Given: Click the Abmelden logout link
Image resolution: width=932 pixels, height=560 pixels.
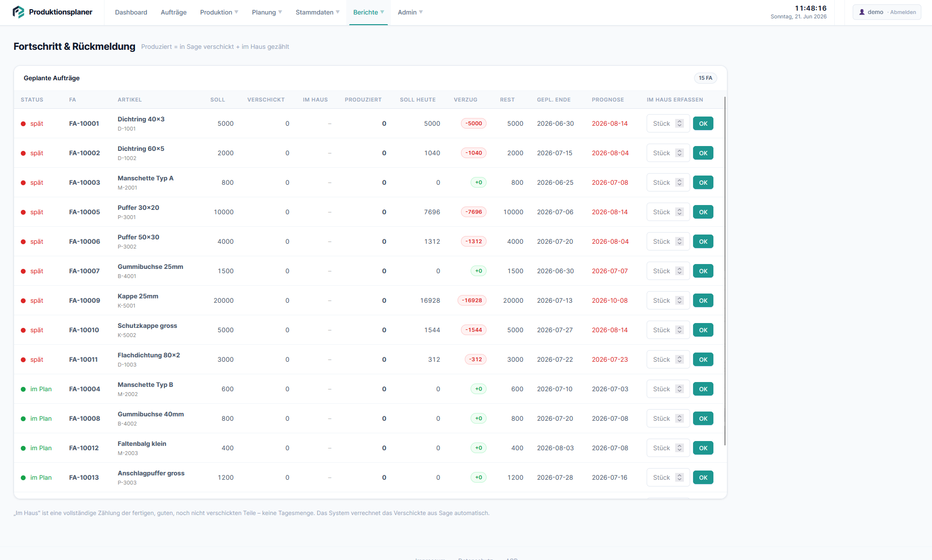Looking at the screenshot, I should 903,12.
